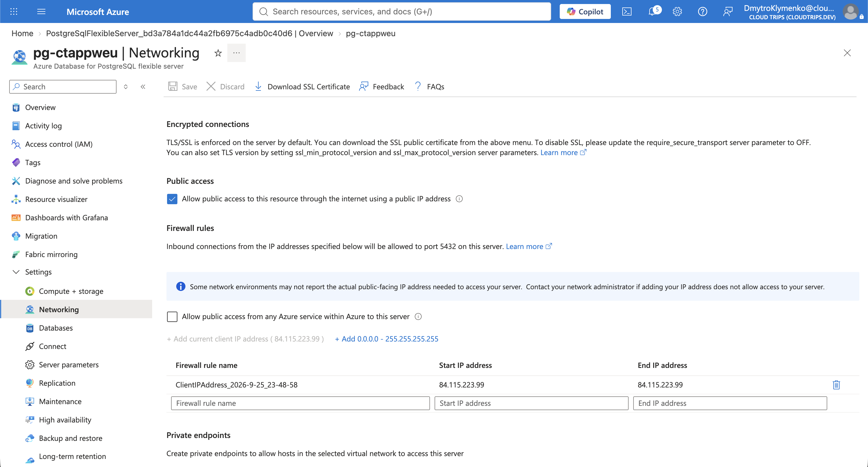Click the Start IP address input
The height and width of the screenshot is (467, 868).
(531, 403)
